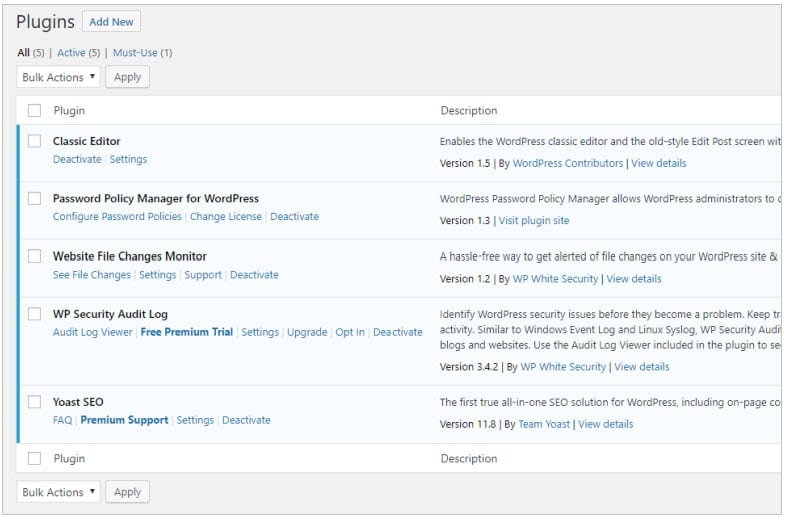Viewport: 787px width, 518px height.
Task: Check the Classic Editor plugin checkbox
Action: (x=34, y=141)
